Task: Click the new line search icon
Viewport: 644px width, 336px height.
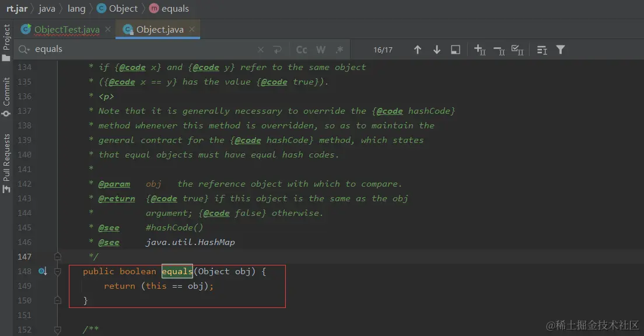Action: pyautogui.click(x=277, y=50)
